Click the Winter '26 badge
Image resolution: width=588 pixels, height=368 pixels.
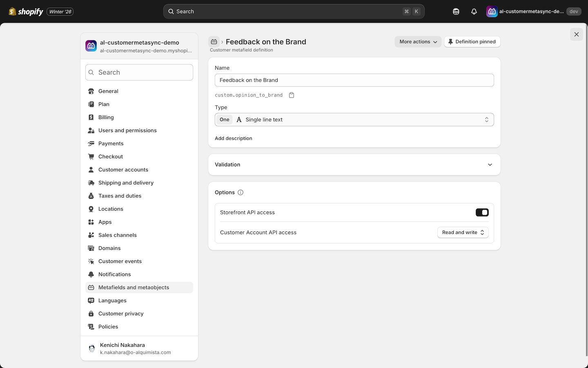(x=60, y=11)
